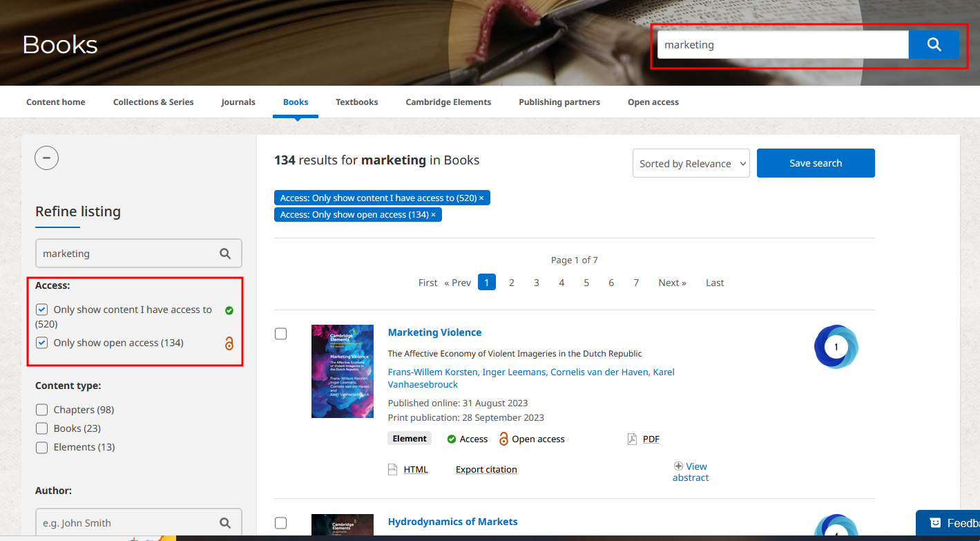
Task: Check the Chapters content type filter
Action: [x=42, y=410]
